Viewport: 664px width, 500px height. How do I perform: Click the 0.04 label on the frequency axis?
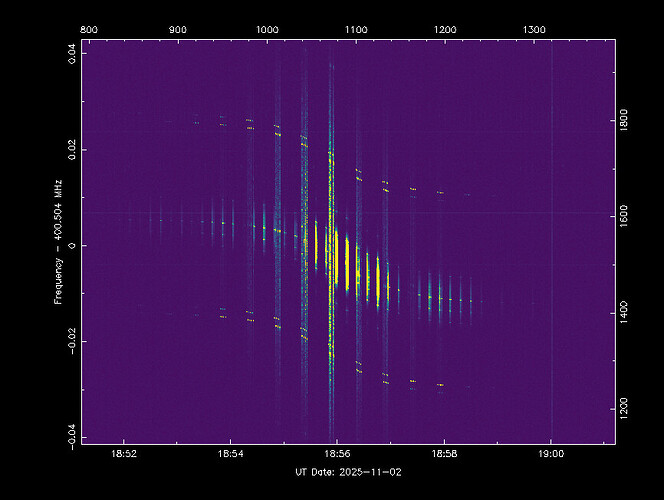click(69, 52)
